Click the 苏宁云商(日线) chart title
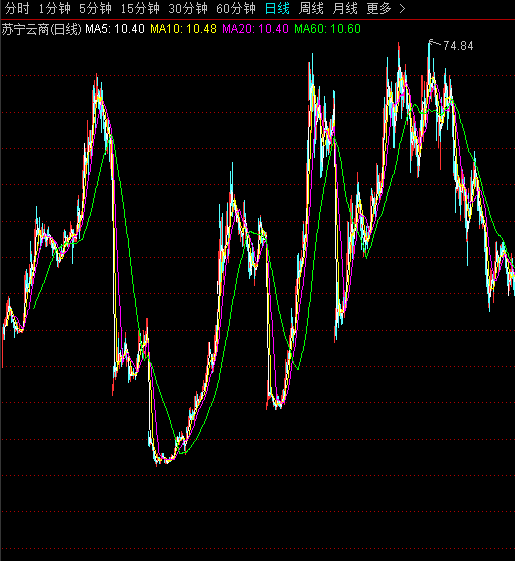Viewport: 515px width, 561px height. pos(42,29)
